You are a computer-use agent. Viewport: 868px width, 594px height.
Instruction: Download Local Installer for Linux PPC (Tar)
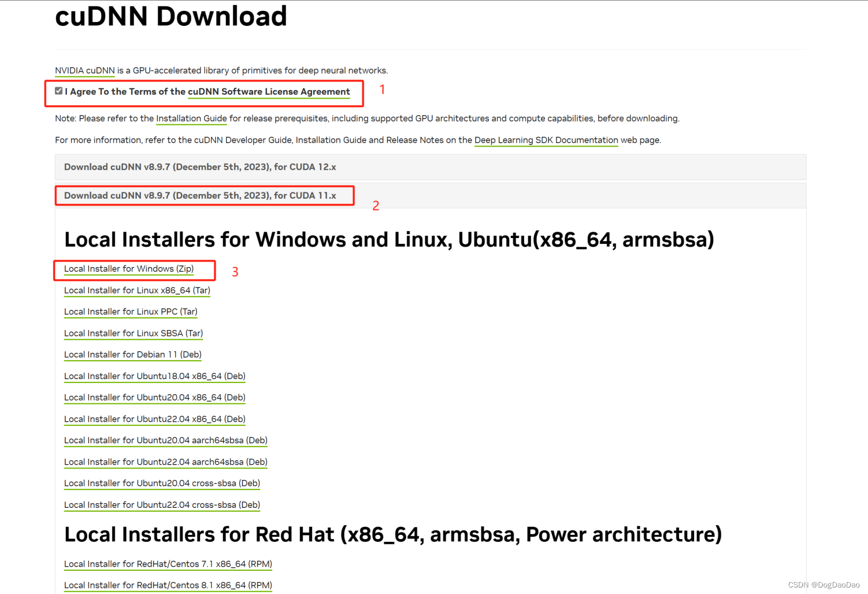[x=130, y=312]
